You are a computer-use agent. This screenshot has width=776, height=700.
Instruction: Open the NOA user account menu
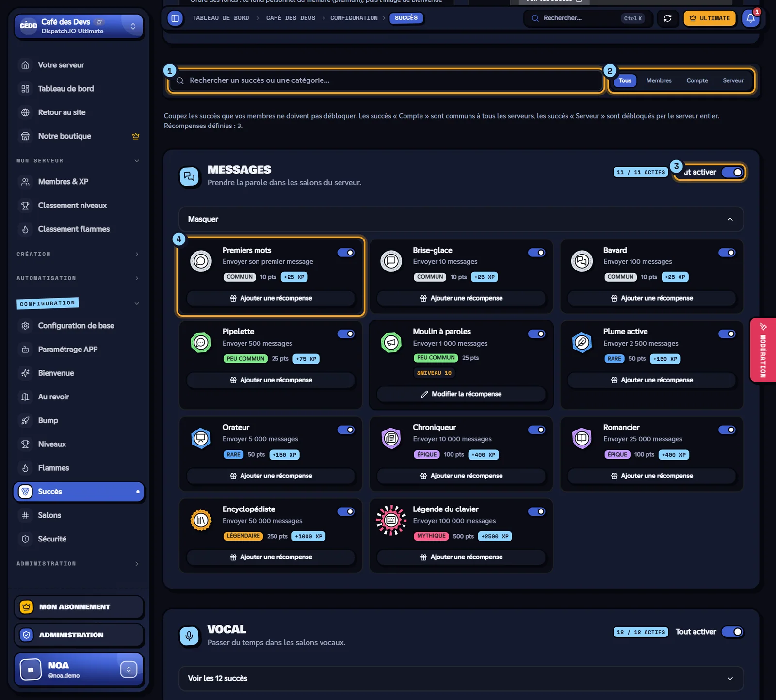pyautogui.click(x=79, y=669)
